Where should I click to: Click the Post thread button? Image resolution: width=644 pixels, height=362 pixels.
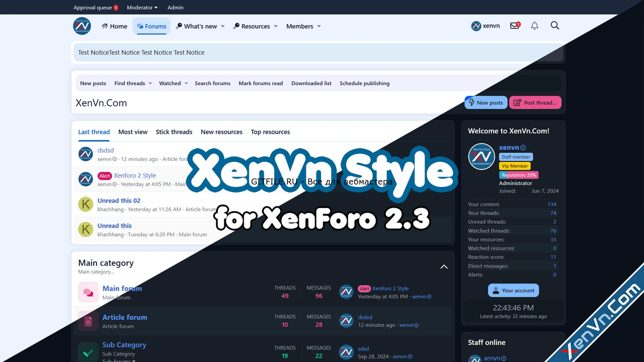pyautogui.click(x=535, y=103)
